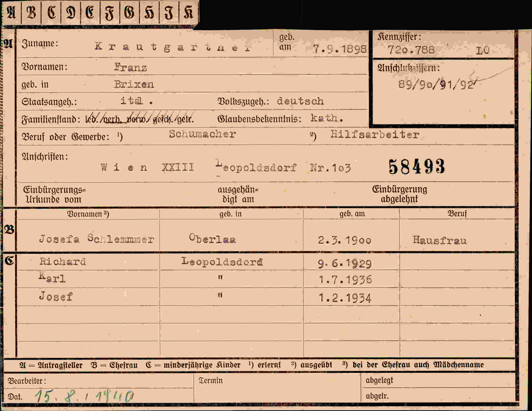
Task: Click the legend text "A = Antragsteller"
Action: pos(51,365)
